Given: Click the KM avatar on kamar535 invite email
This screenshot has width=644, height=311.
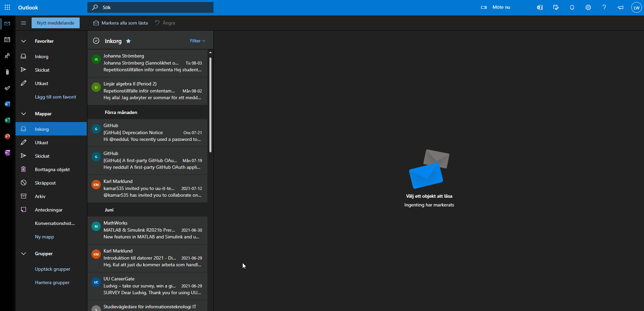Looking at the screenshot, I should [x=96, y=185].
